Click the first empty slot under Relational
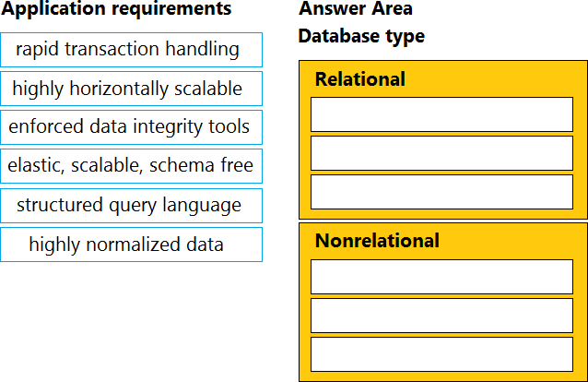The height and width of the screenshot is (382, 588). [x=441, y=114]
